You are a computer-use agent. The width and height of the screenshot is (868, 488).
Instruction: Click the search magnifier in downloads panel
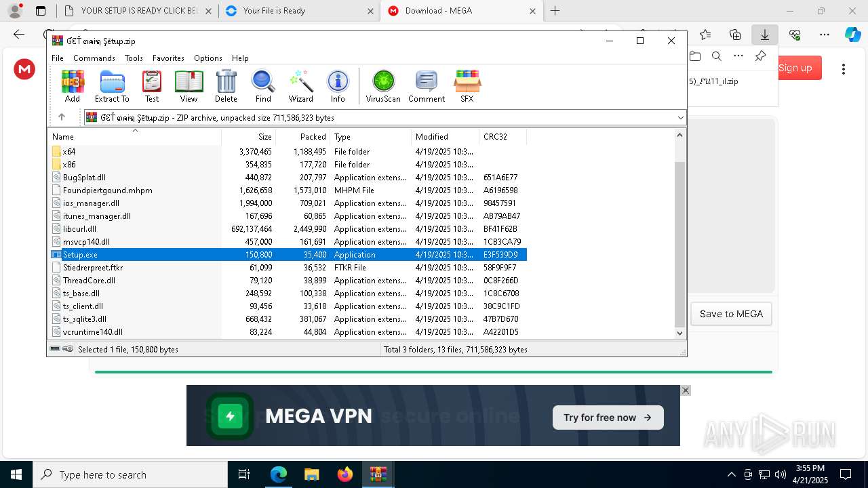pos(716,56)
